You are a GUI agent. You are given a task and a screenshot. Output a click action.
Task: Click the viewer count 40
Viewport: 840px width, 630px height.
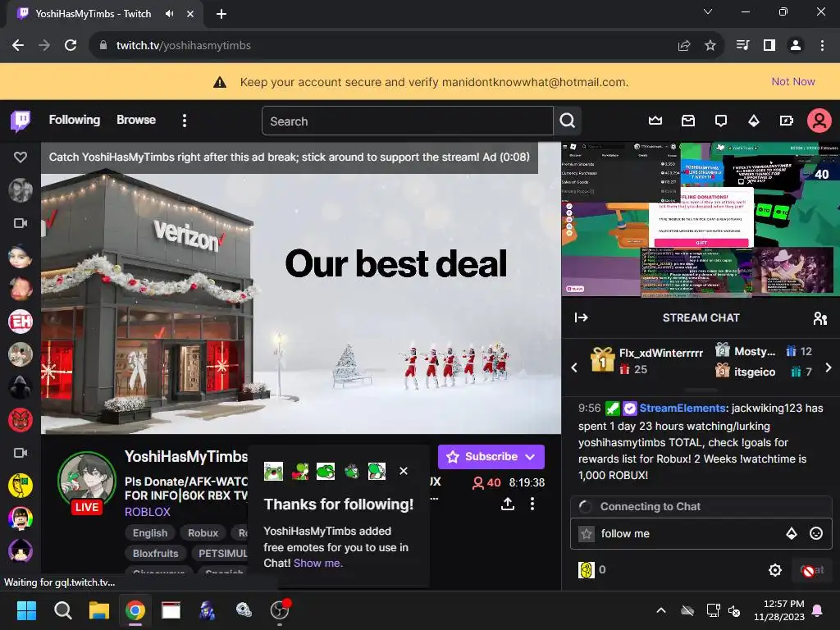point(486,482)
